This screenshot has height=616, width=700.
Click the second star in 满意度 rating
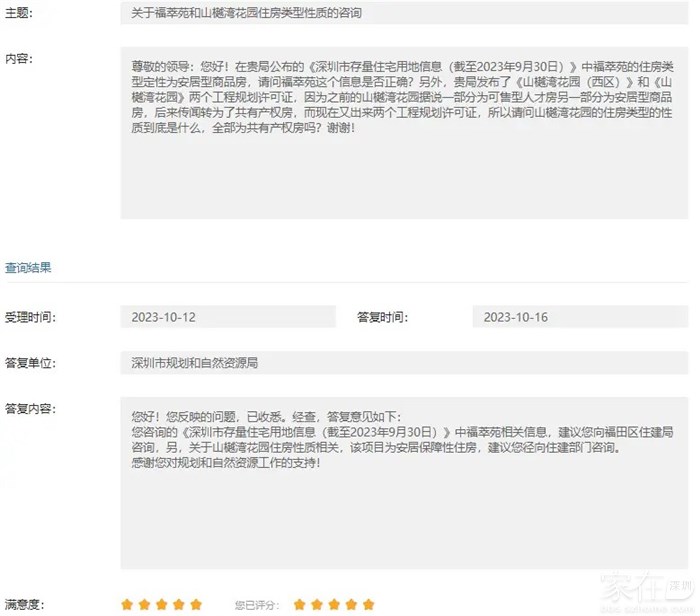[144, 604]
